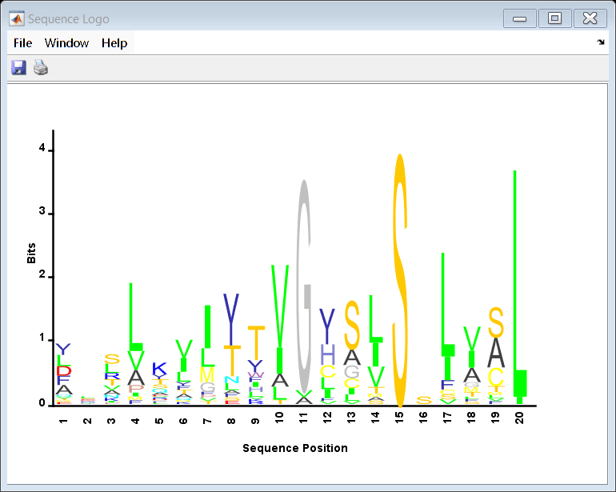
Task: Click the dark blue Y at position 8
Action: 231,319
